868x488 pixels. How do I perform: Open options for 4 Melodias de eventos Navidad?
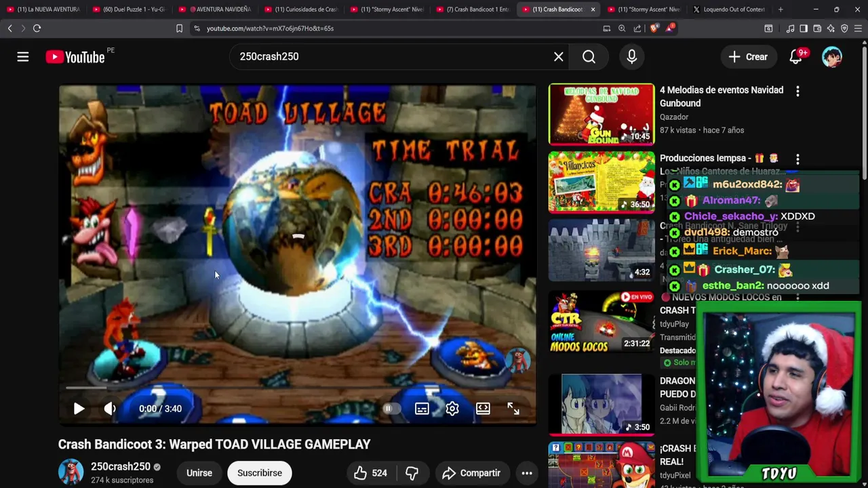[x=797, y=91]
